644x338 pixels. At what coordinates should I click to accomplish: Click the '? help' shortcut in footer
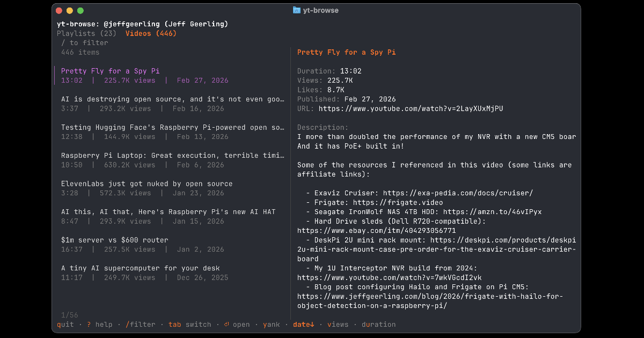coord(99,325)
